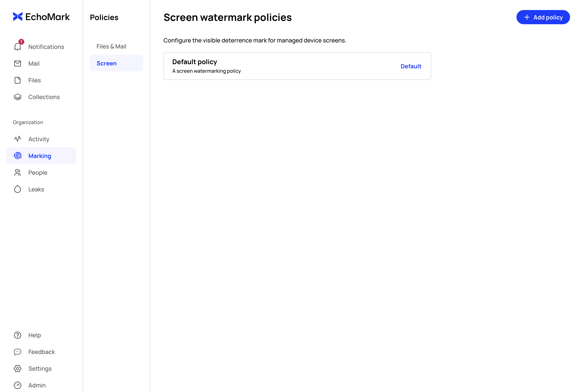Click 'A screen watermarking policy' description
583x392 pixels.
point(207,71)
